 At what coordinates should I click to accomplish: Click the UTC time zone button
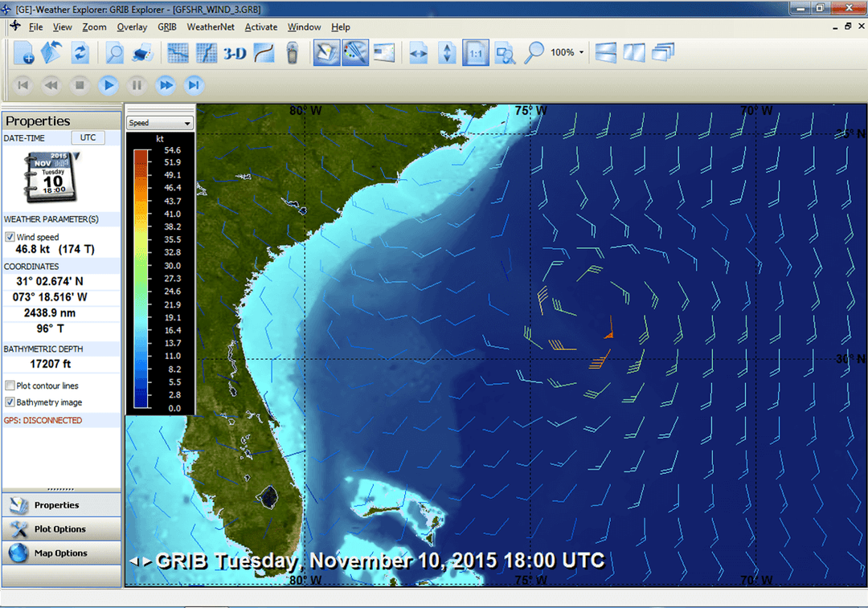88,137
